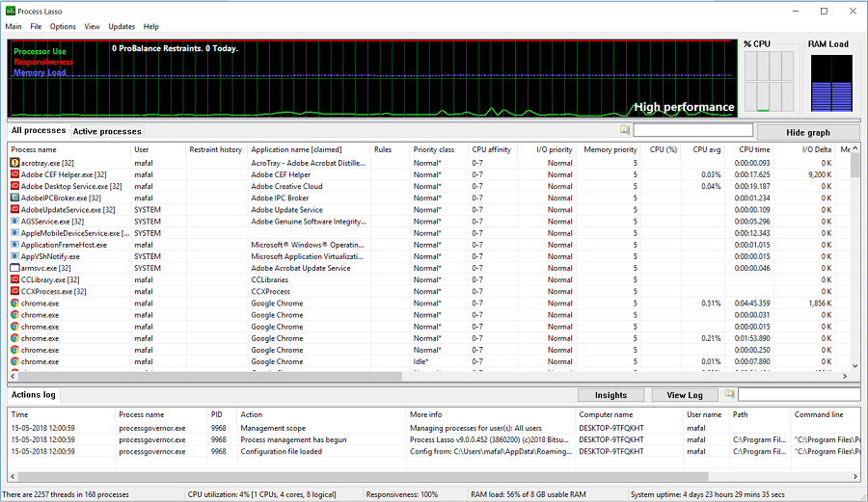
Task: Click the icon of chrome.exe with CPU time 0:01:53.890
Action: tap(14, 338)
